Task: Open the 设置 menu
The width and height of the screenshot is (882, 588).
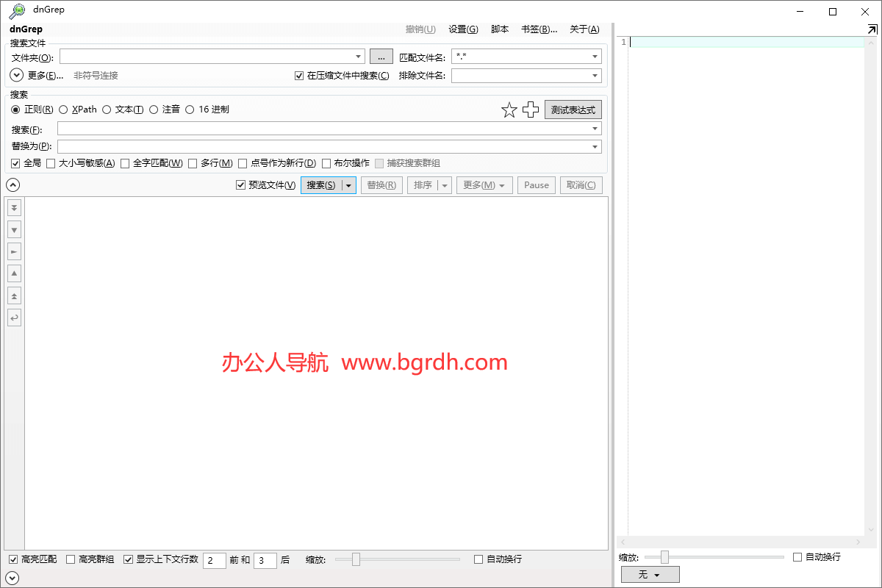Action: [463, 29]
